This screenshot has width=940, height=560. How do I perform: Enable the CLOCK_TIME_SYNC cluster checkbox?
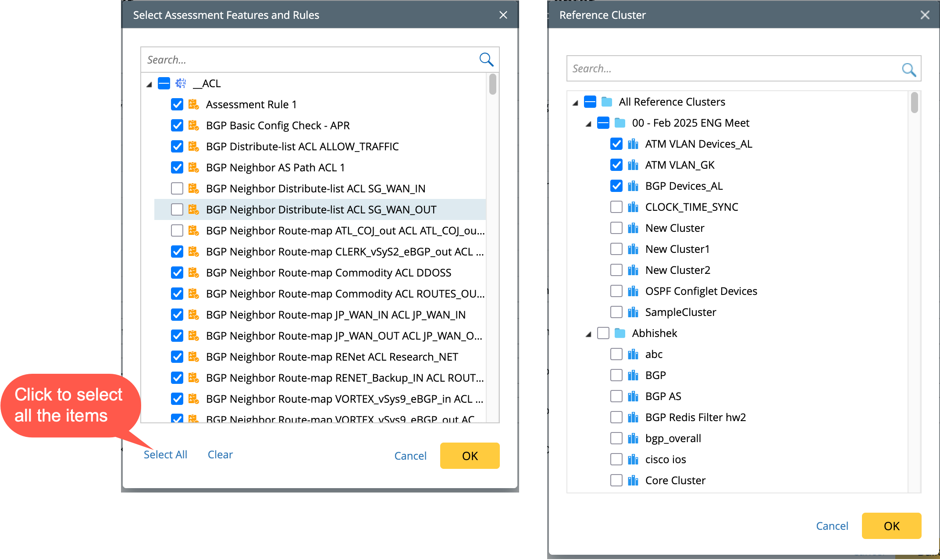pos(616,207)
